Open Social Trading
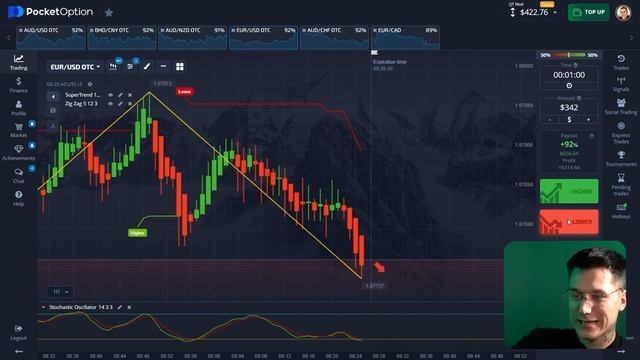This screenshot has height=360, width=640. [621, 107]
